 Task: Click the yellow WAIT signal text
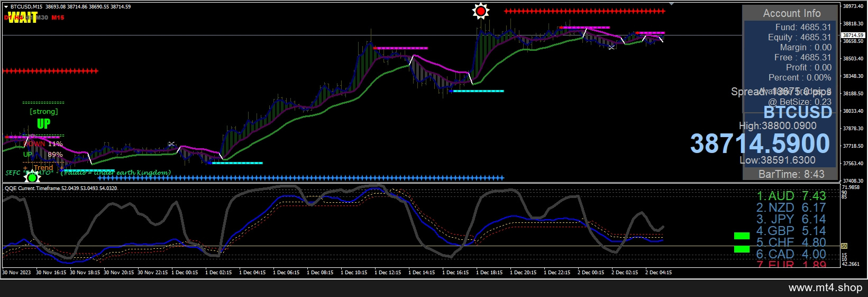(23, 17)
